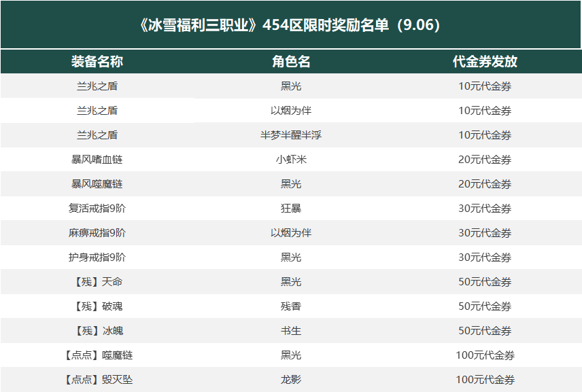Click the equipment 暴风噬魔链
The image size is (582, 392).
click(97, 184)
